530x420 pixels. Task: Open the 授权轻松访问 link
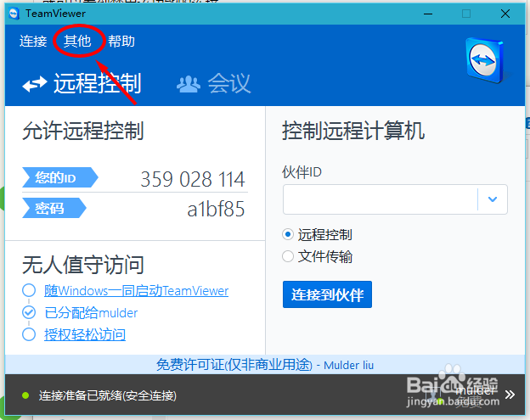(85, 334)
